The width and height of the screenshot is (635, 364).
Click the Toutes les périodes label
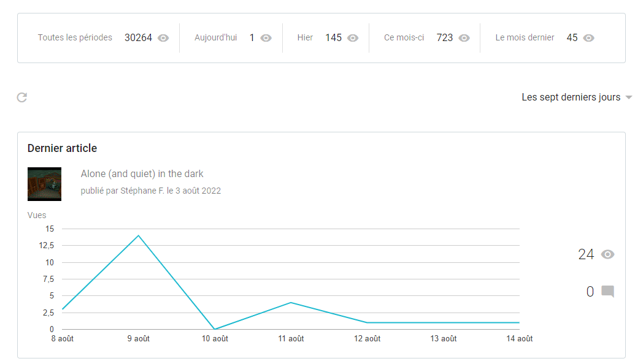pos(75,37)
